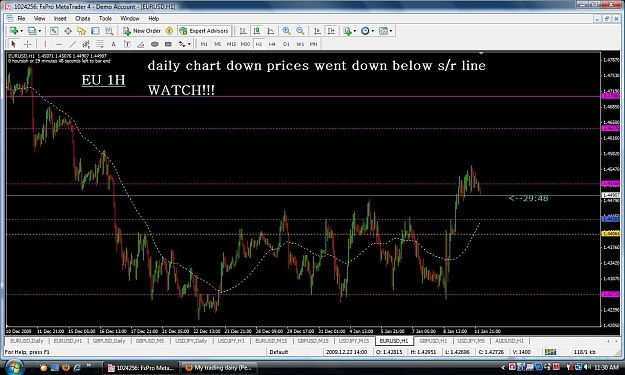Switch timeframe to M1

click(x=204, y=44)
